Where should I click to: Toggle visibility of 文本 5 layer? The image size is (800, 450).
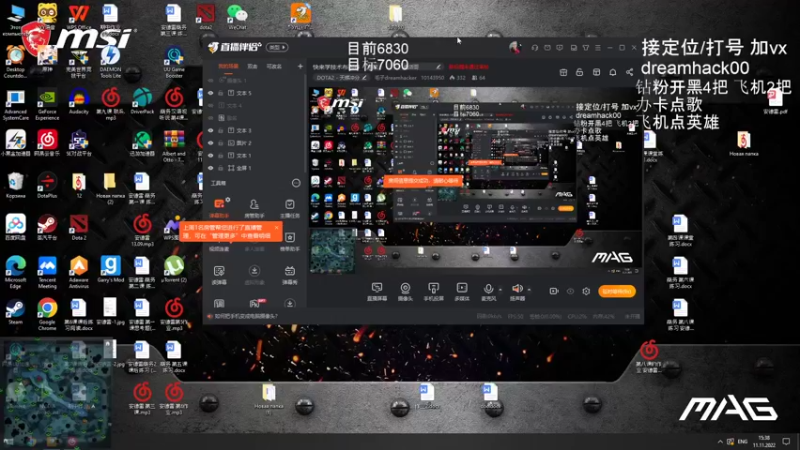tap(210, 93)
